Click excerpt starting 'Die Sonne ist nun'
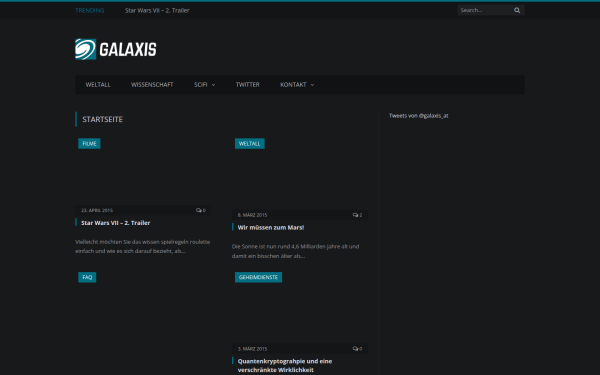The width and height of the screenshot is (600, 375). [x=295, y=251]
